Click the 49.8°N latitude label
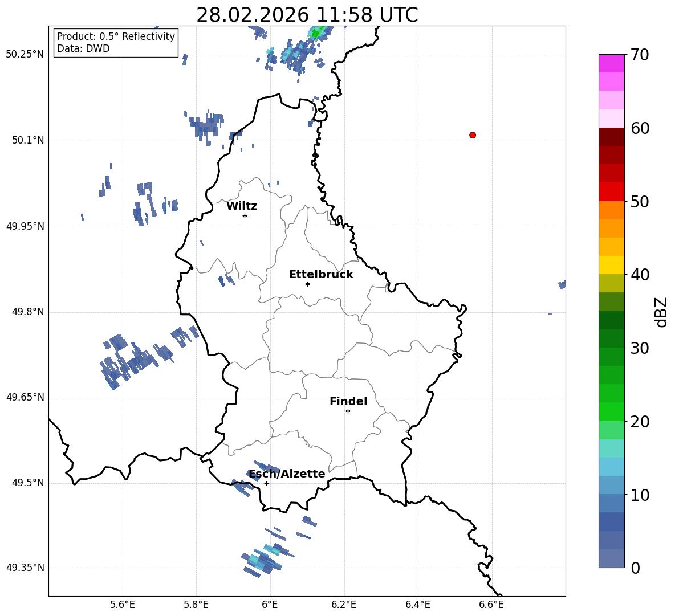This screenshot has width=675, height=616. 28,312
